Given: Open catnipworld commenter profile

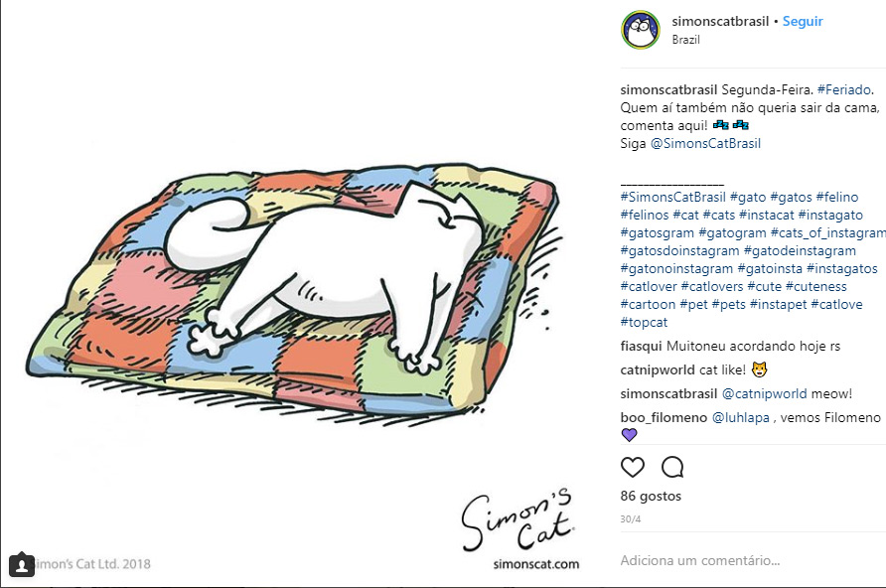Looking at the screenshot, I should 658,369.
